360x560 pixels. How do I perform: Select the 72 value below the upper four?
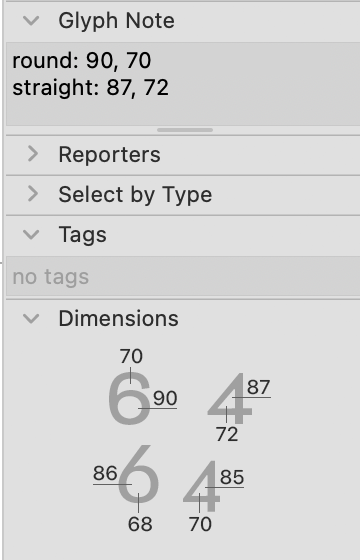[227, 434]
